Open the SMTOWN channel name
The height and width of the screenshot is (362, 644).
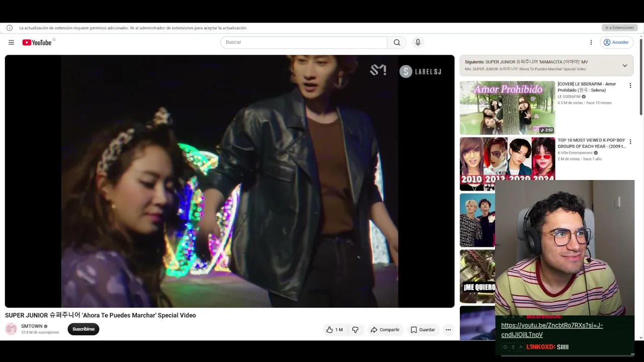coord(32,326)
